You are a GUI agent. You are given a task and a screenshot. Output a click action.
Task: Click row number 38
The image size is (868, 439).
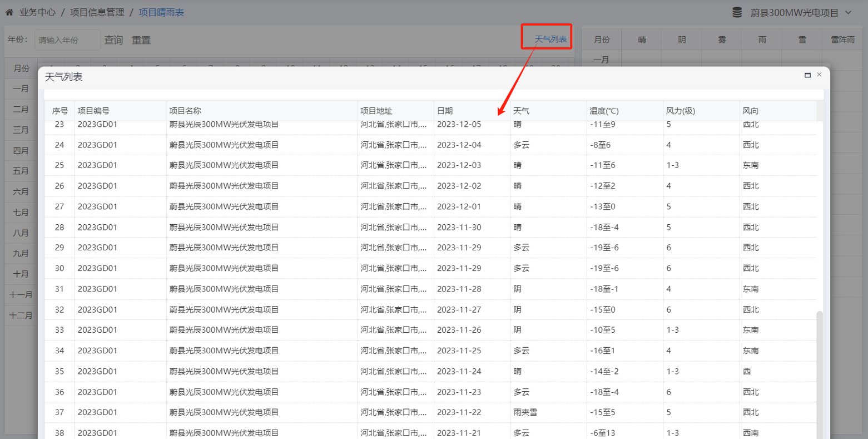[59, 433]
